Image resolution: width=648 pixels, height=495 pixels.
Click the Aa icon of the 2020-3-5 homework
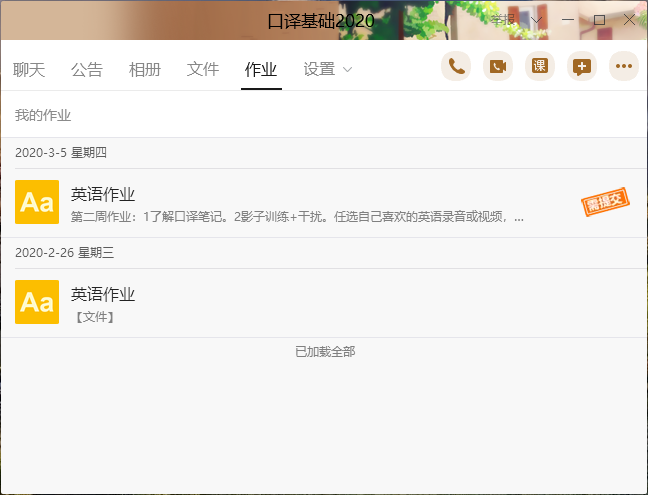[x=37, y=202]
